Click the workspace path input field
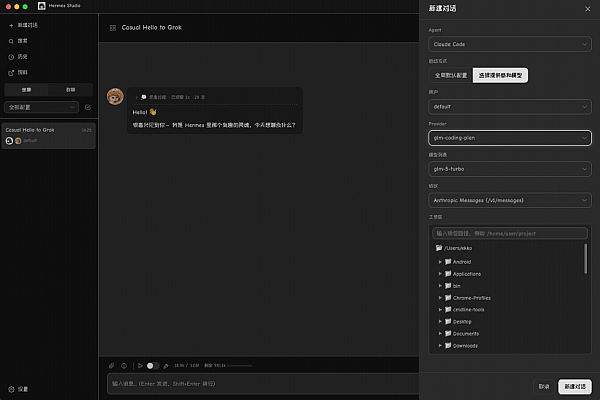Image resolution: width=600 pixels, height=400 pixels. [510, 233]
